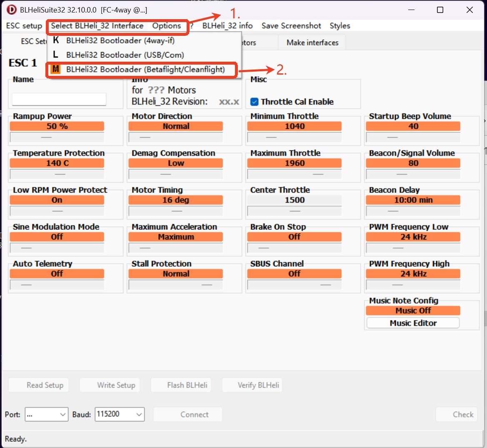The height and width of the screenshot is (448, 487).
Task: Click the Demag Compensation Low value
Action: point(175,163)
